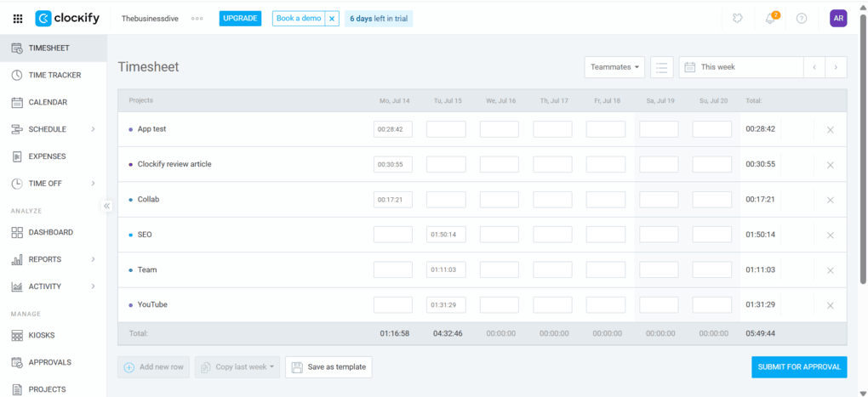
Task: Open Calendar in the sidebar
Action: [x=53, y=102]
